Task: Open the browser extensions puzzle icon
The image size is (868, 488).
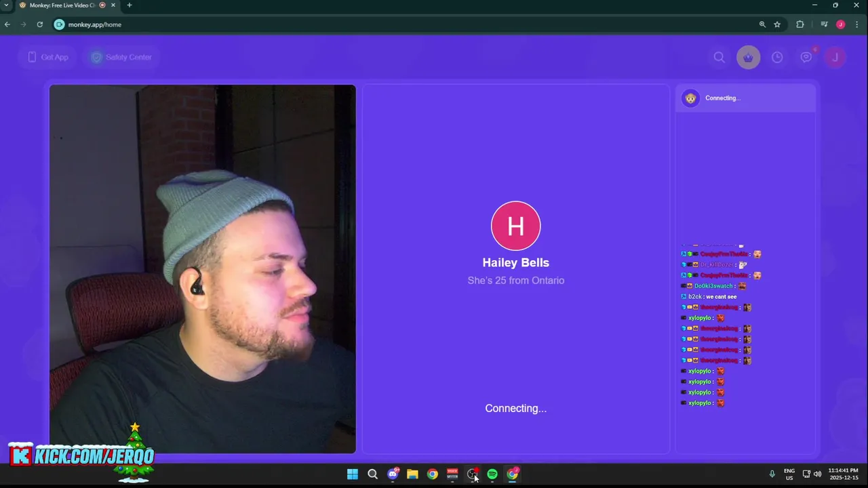Action: [800, 24]
